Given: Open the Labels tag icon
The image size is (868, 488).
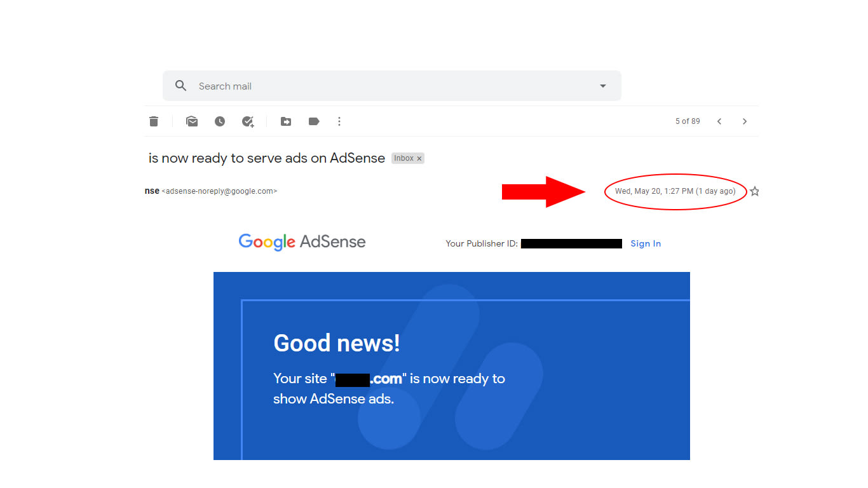Looking at the screenshot, I should pos(314,121).
